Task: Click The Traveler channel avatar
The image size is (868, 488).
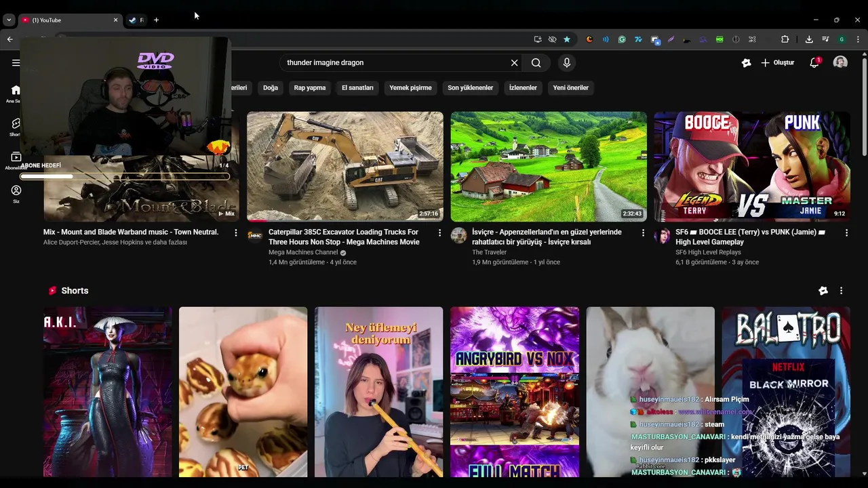Action: coord(459,235)
